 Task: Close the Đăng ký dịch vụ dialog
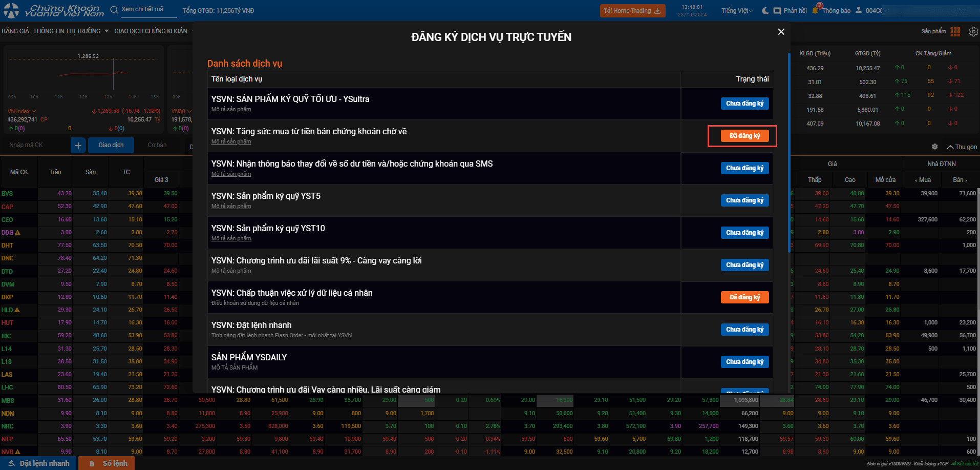781,32
